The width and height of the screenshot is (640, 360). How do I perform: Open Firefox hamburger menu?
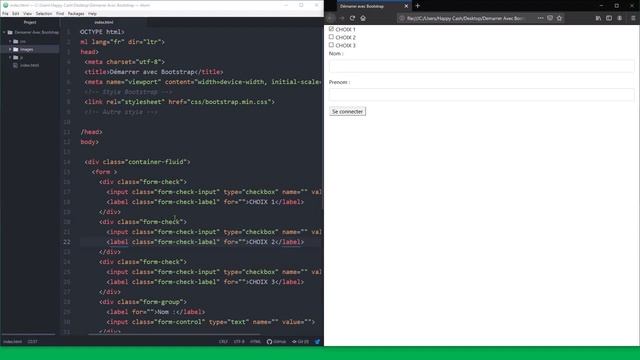tap(633, 18)
